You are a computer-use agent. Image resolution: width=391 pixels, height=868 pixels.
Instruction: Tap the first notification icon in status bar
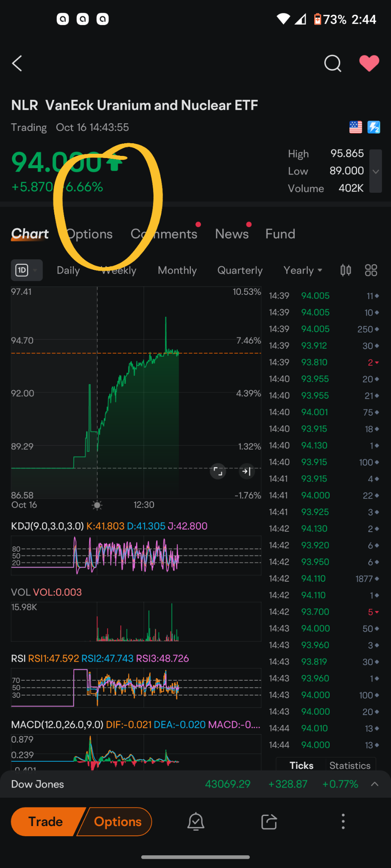pos(63,19)
